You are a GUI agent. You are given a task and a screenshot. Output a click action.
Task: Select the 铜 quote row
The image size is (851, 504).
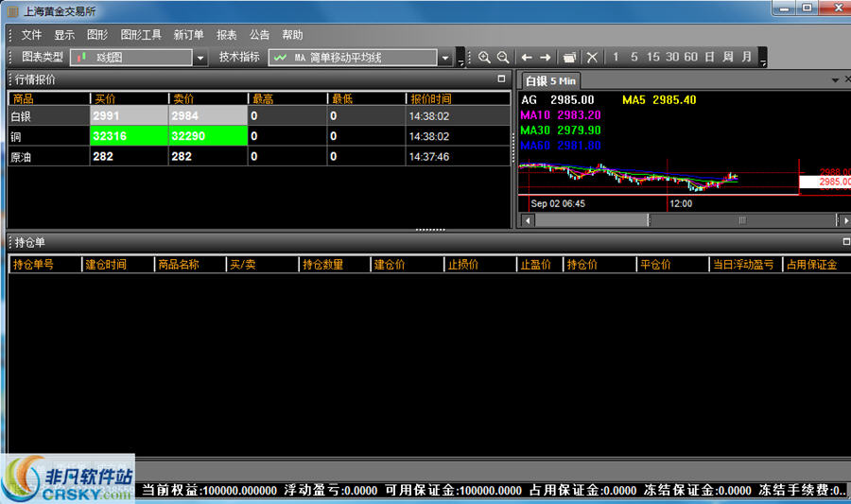pyautogui.click(x=259, y=135)
